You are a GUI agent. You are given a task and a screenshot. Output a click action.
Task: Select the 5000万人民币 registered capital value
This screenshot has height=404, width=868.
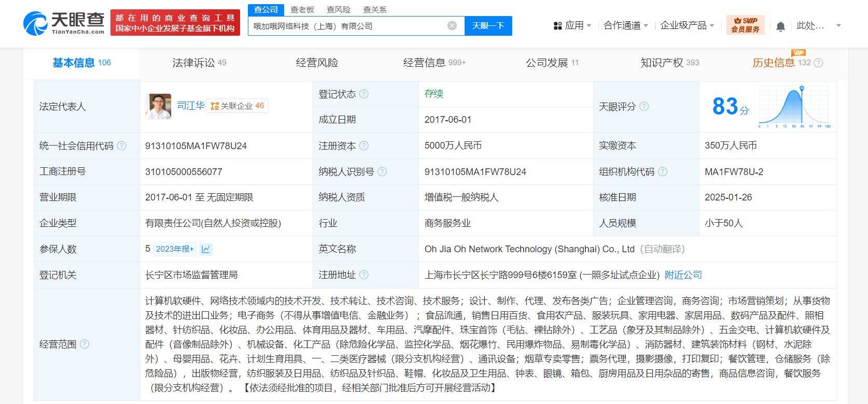[x=453, y=146]
